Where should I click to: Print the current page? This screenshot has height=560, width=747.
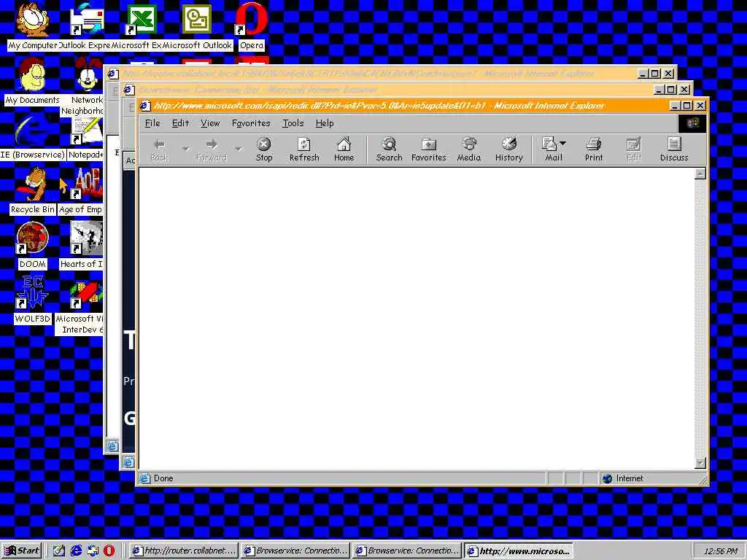tap(594, 149)
